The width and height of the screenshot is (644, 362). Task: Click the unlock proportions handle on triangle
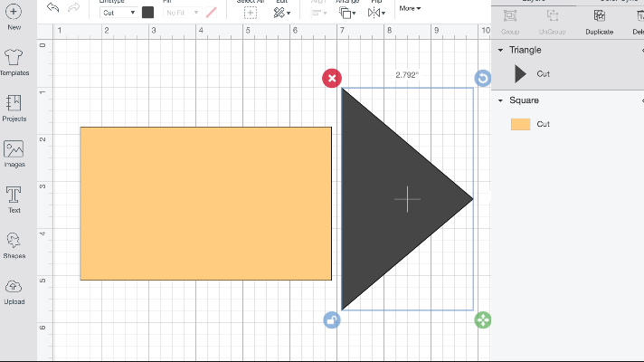[x=332, y=320]
